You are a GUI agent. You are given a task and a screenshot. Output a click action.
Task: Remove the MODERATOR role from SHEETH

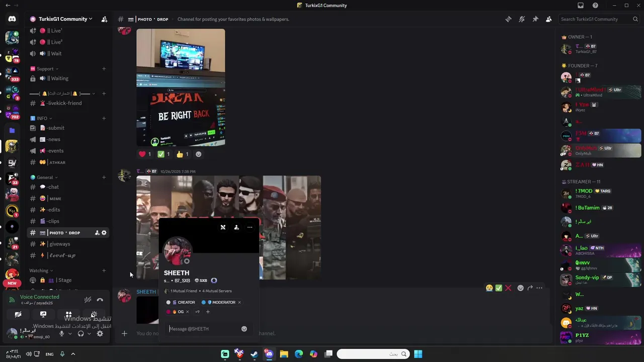[239, 303]
